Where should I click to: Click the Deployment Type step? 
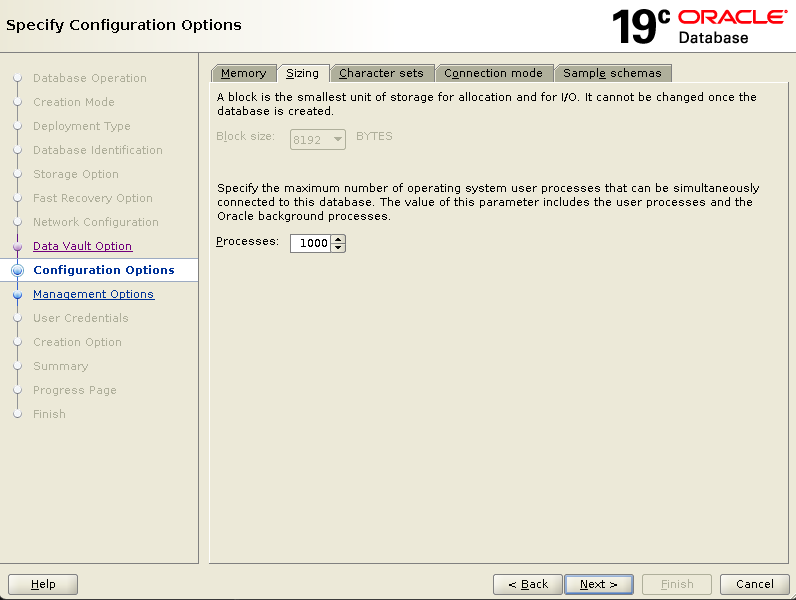tap(82, 126)
